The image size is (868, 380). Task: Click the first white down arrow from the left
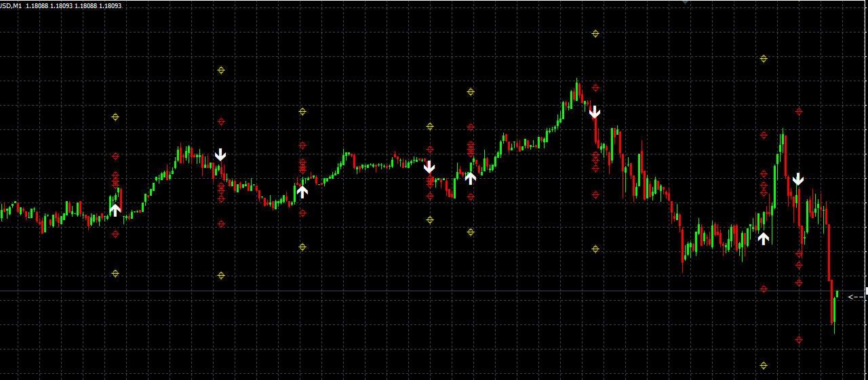tap(220, 155)
